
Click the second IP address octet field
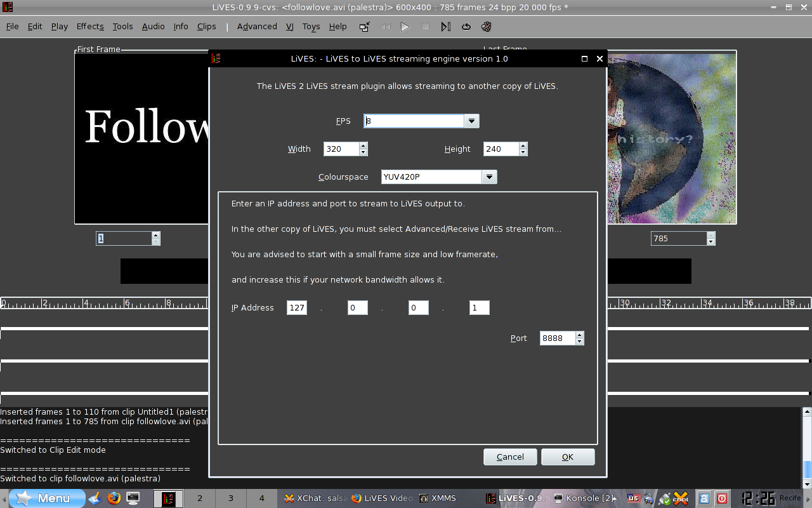click(x=358, y=308)
